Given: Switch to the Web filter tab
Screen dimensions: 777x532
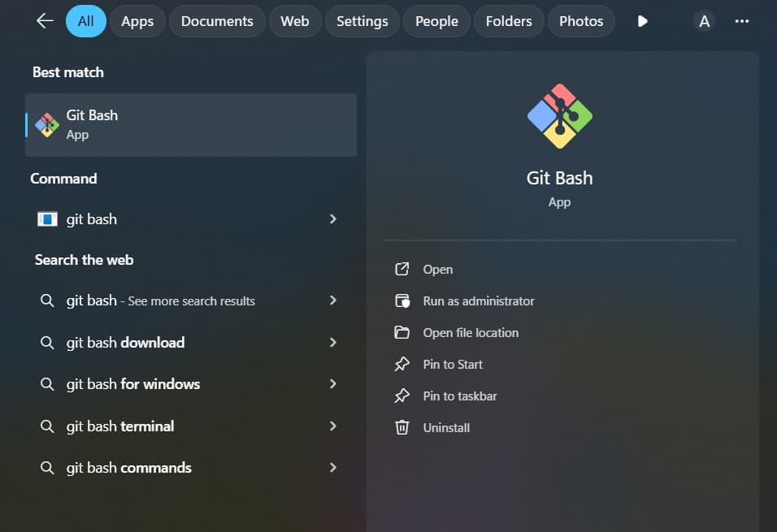Looking at the screenshot, I should pos(295,21).
